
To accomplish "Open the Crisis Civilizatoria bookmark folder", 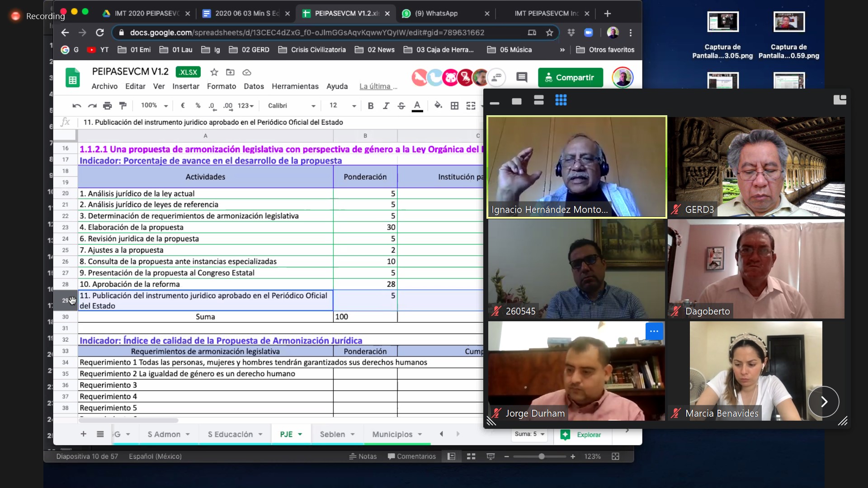I will 312,50.
